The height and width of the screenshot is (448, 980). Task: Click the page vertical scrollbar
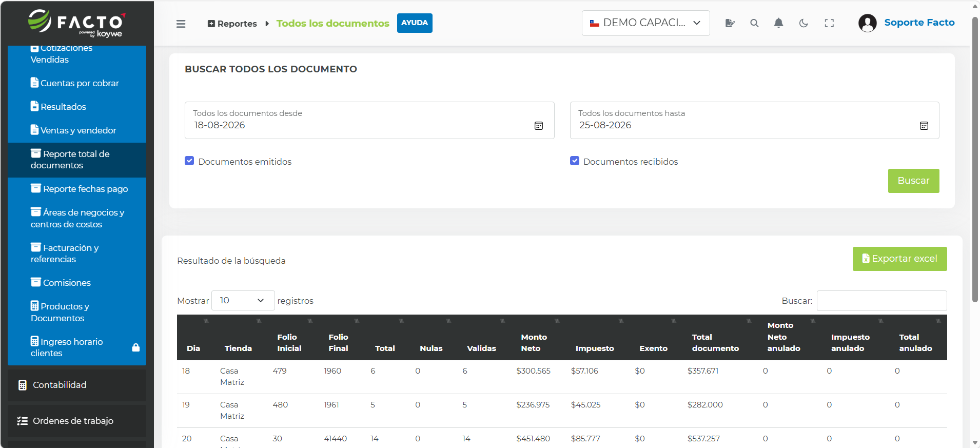[975, 159]
